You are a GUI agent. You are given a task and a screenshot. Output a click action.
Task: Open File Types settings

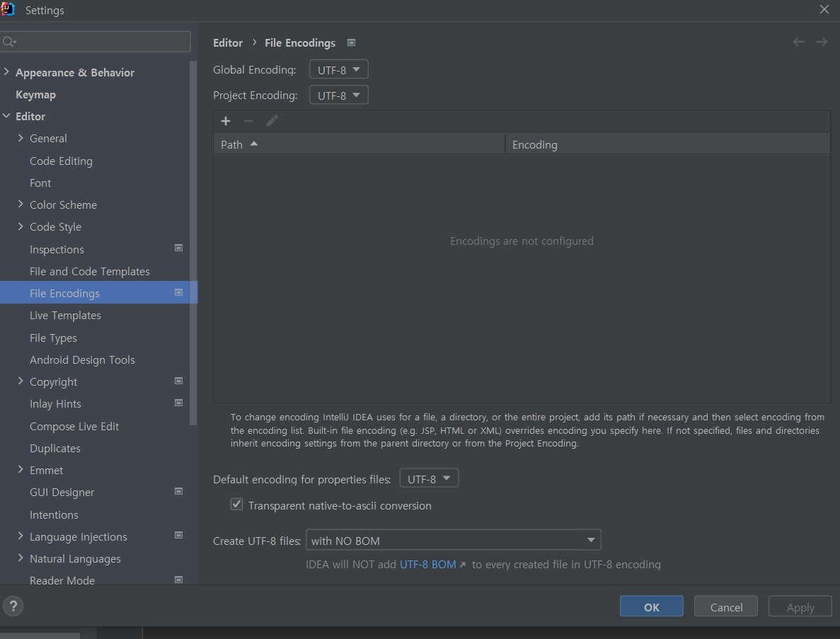pos(53,338)
